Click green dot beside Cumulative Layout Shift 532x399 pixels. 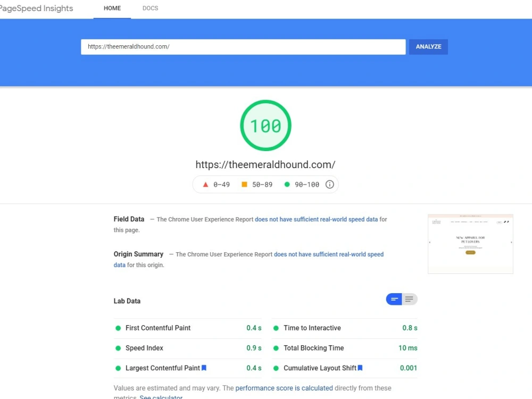click(276, 368)
